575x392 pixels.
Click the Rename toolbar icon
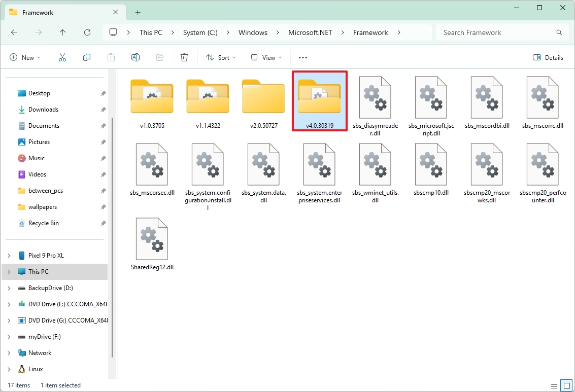point(136,57)
